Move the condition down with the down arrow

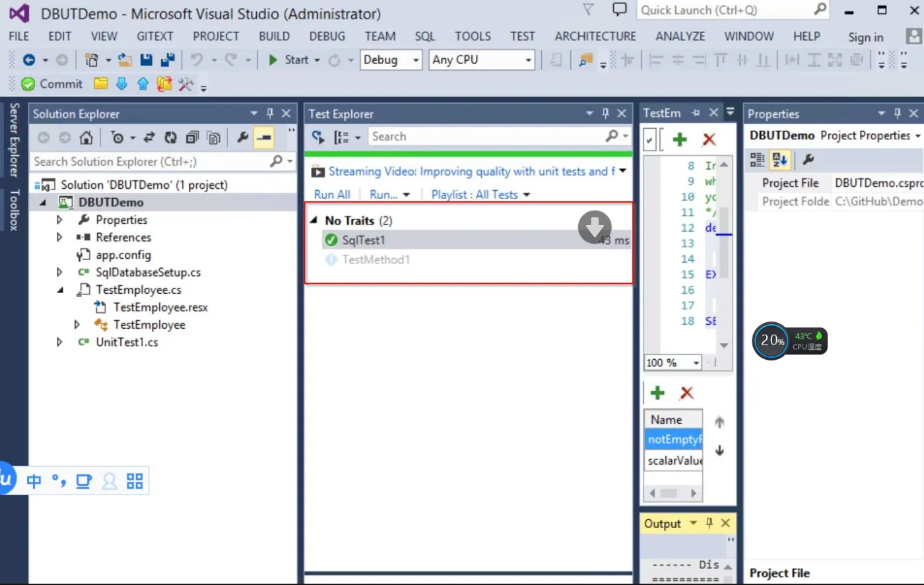coord(719,451)
